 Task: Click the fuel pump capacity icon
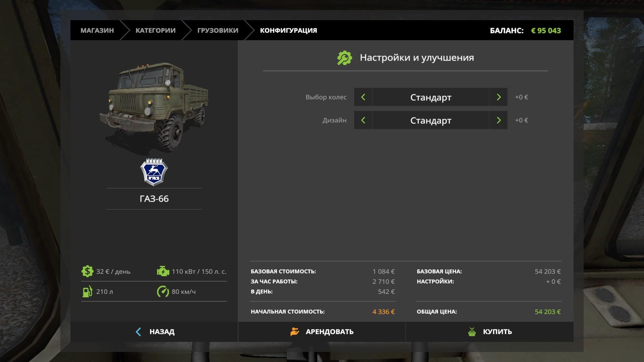(87, 292)
